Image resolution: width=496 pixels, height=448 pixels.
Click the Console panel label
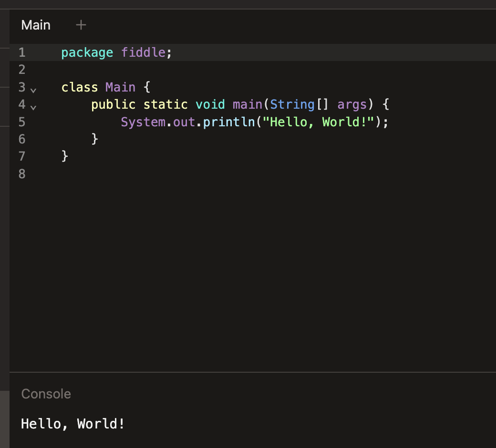46,394
